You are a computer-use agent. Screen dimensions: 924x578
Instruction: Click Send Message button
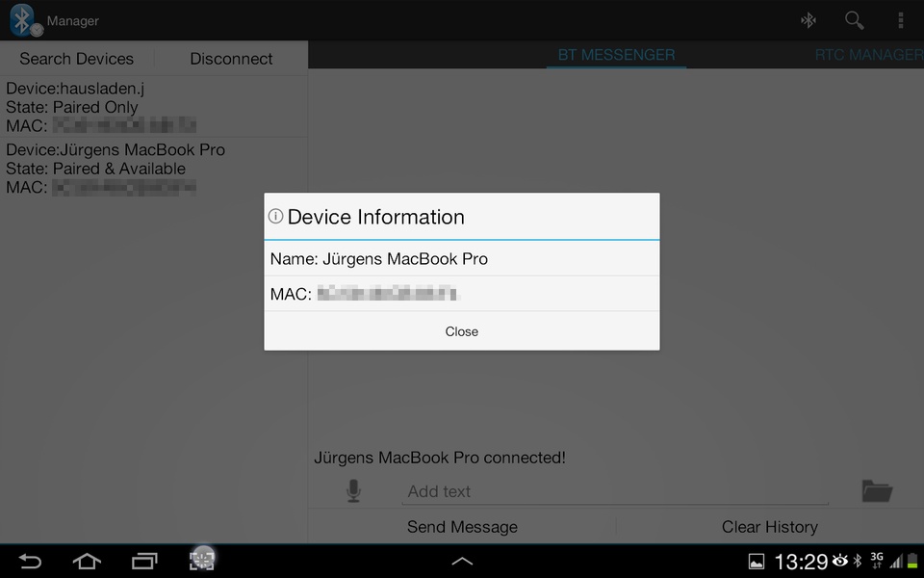coord(462,527)
